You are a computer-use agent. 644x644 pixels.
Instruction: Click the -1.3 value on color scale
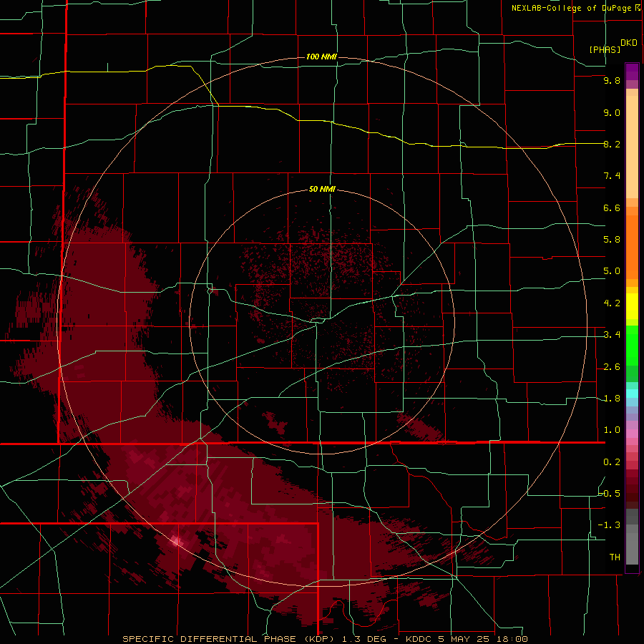610,525
